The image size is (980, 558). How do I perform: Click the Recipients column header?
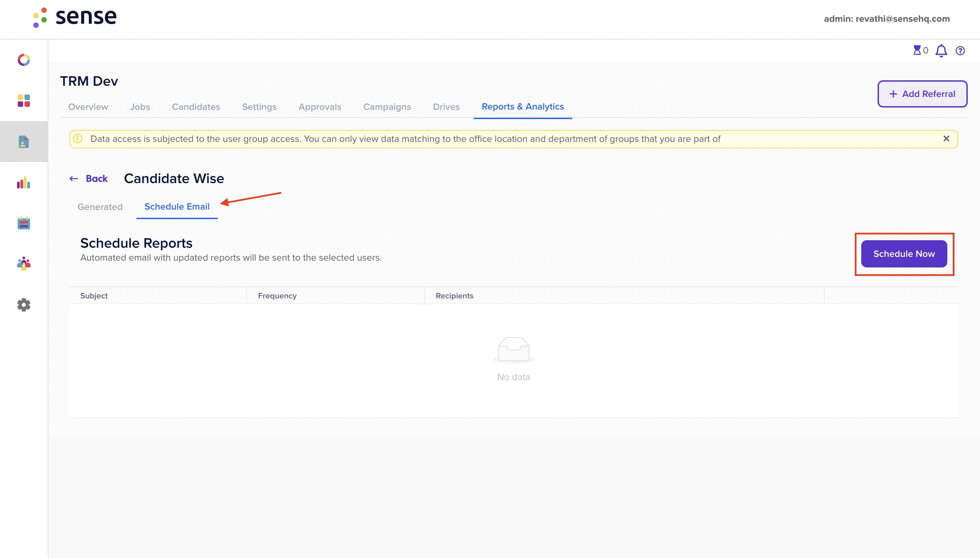click(x=454, y=296)
